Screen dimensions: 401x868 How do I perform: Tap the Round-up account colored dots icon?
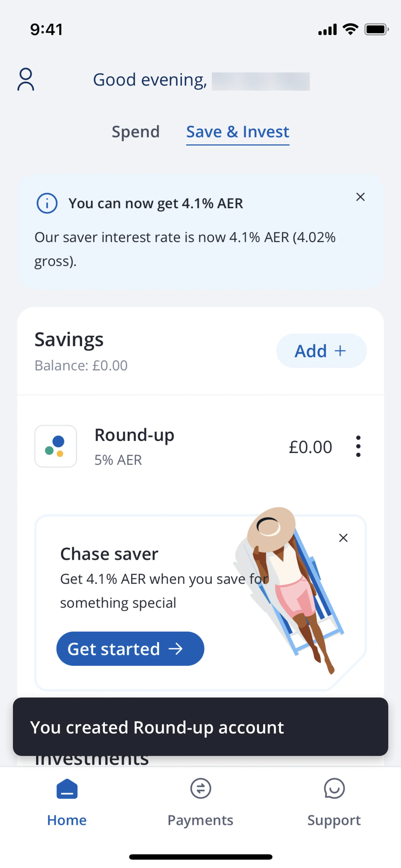tap(56, 446)
